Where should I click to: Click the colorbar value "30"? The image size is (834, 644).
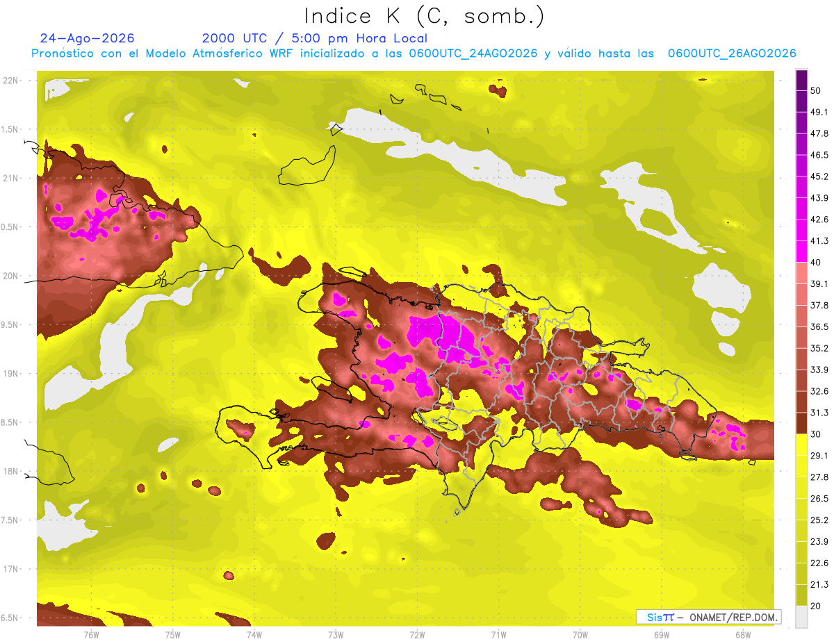click(815, 434)
